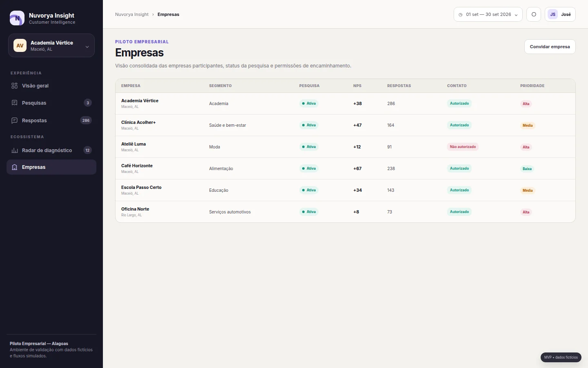The image size is (588, 368).
Task: Click the Ativa status badge for Oficina Norte
Action: 309,212
